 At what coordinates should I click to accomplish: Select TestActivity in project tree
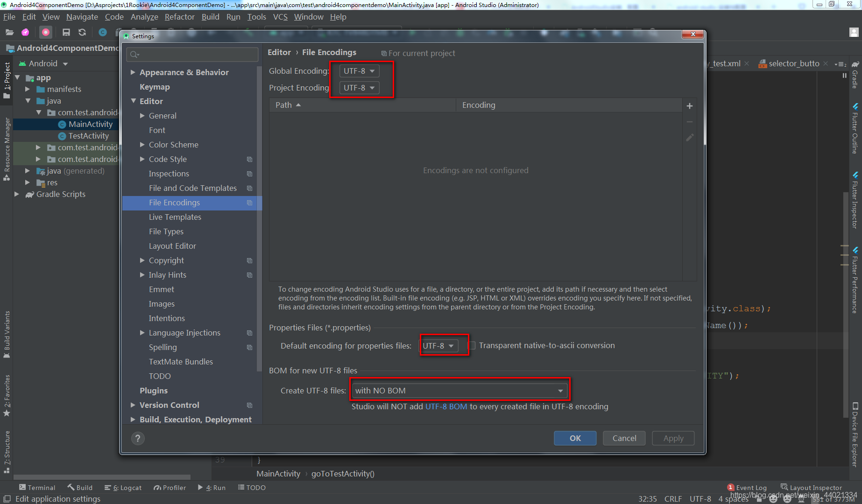[x=88, y=136]
